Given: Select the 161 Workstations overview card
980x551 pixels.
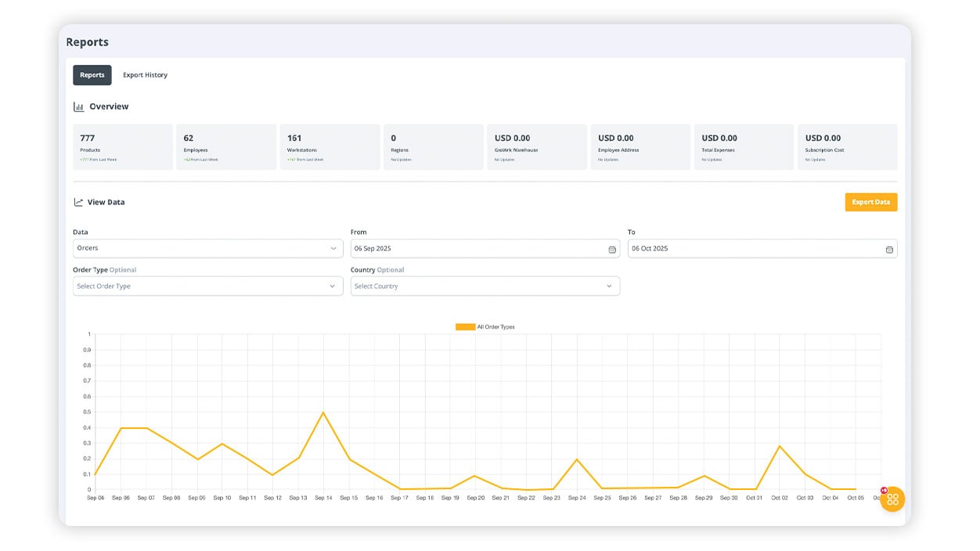Looking at the screenshot, I should point(330,147).
